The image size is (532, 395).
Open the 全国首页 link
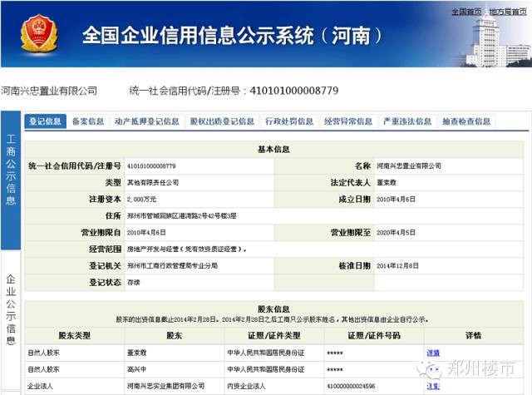[x=466, y=12]
